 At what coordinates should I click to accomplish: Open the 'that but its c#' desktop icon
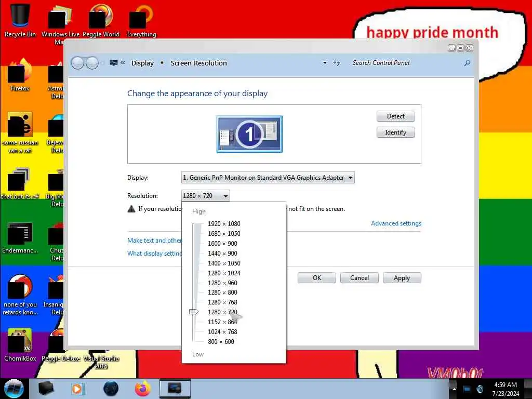[x=20, y=183]
